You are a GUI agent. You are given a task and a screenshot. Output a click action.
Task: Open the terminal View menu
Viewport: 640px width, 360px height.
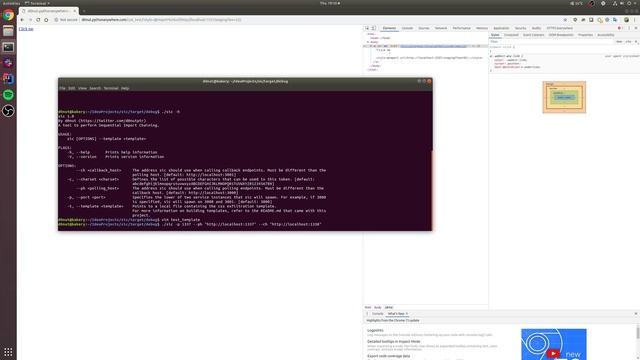coord(82,88)
